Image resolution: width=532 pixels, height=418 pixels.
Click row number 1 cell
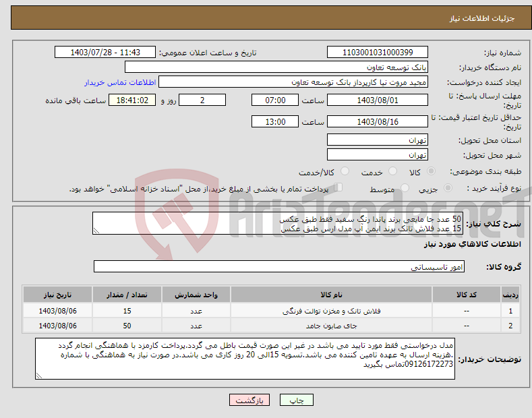(x=510, y=311)
